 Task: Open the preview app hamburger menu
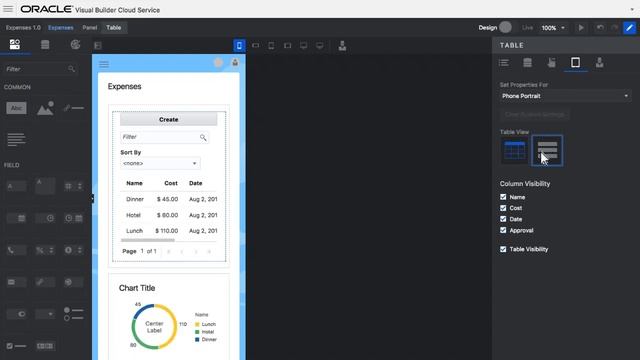[104, 64]
